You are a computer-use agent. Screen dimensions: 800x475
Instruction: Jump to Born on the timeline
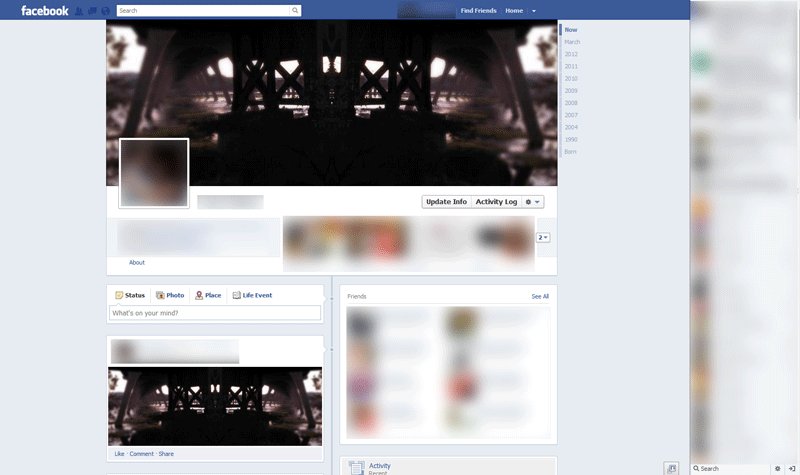[x=570, y=152]
